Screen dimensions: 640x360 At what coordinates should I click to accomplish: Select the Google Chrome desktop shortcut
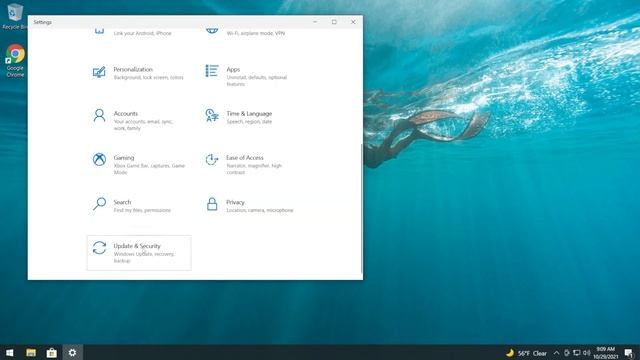point(15,60)
